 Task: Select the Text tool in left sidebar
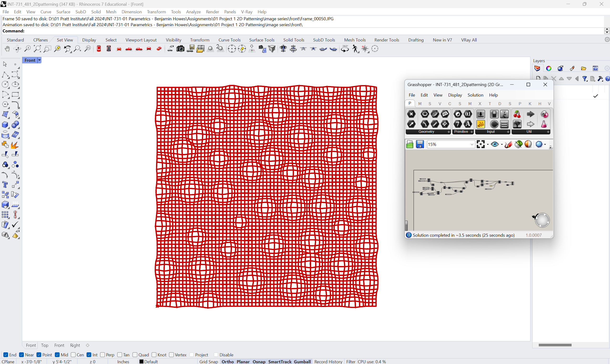(5, 185)
